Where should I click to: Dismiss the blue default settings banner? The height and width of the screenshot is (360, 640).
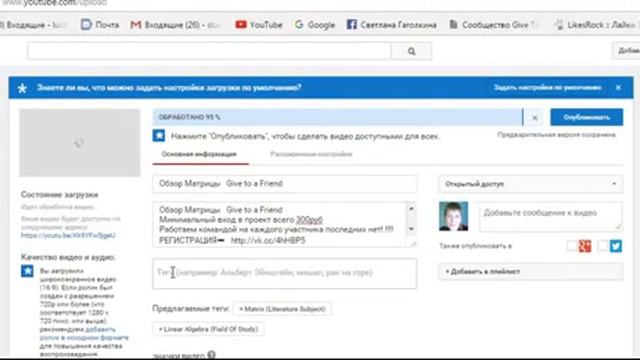click(x=618, y=88)
